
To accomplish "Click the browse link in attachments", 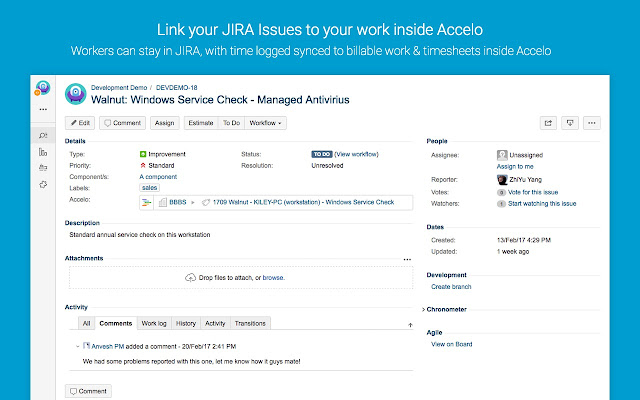I will click(x=273, y=278).
